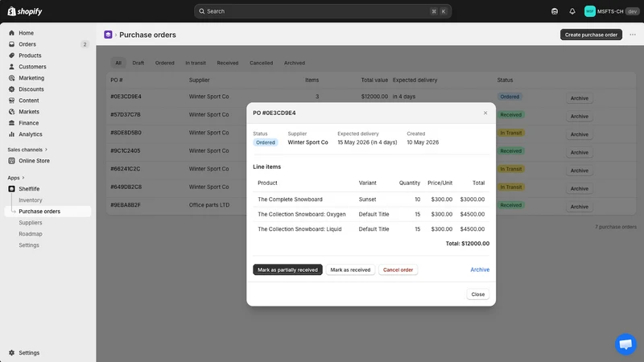Image resolution: width=644 pixels, height=362 pixels.
Task: Open Shelflife app Settings subitem
Action: (x=29, y=245)
